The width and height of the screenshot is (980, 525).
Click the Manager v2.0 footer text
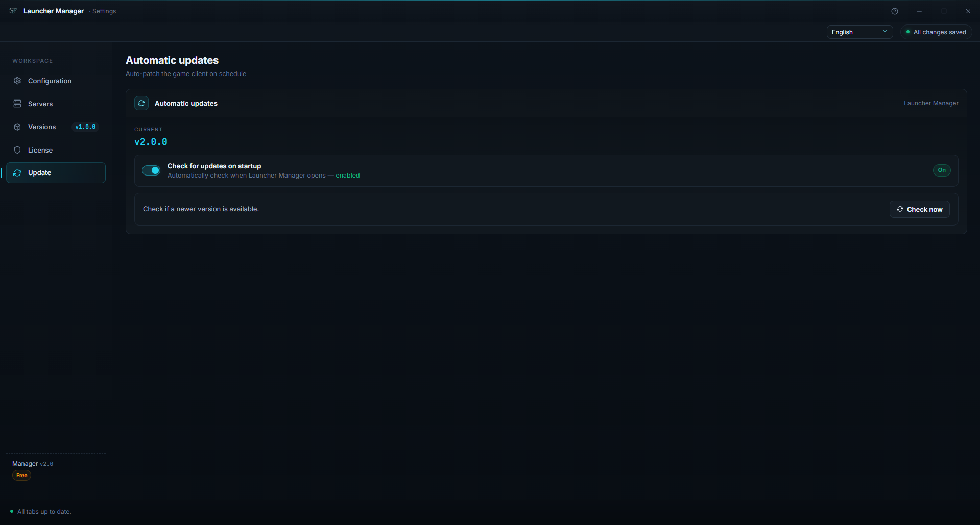[x=33, y=464]
